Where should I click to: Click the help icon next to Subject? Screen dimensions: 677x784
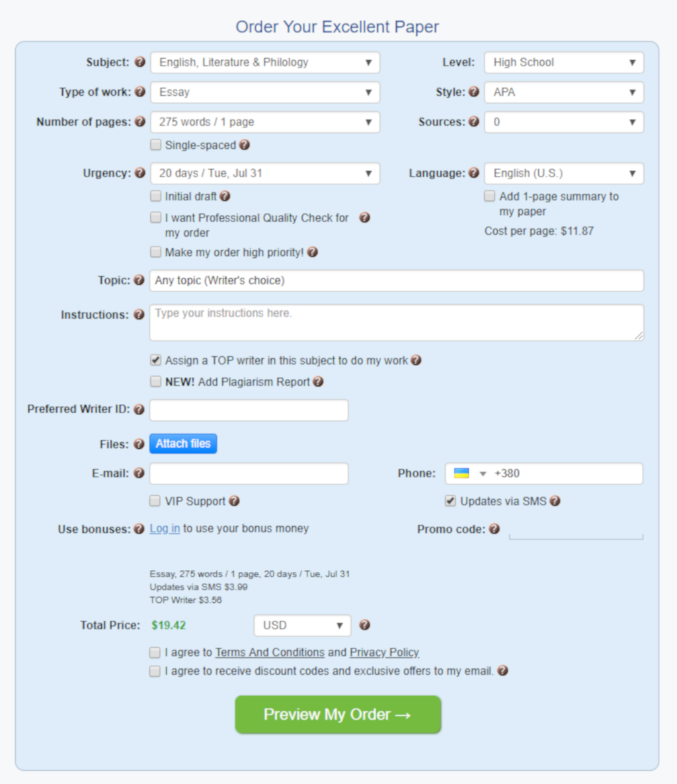(139, 62)
